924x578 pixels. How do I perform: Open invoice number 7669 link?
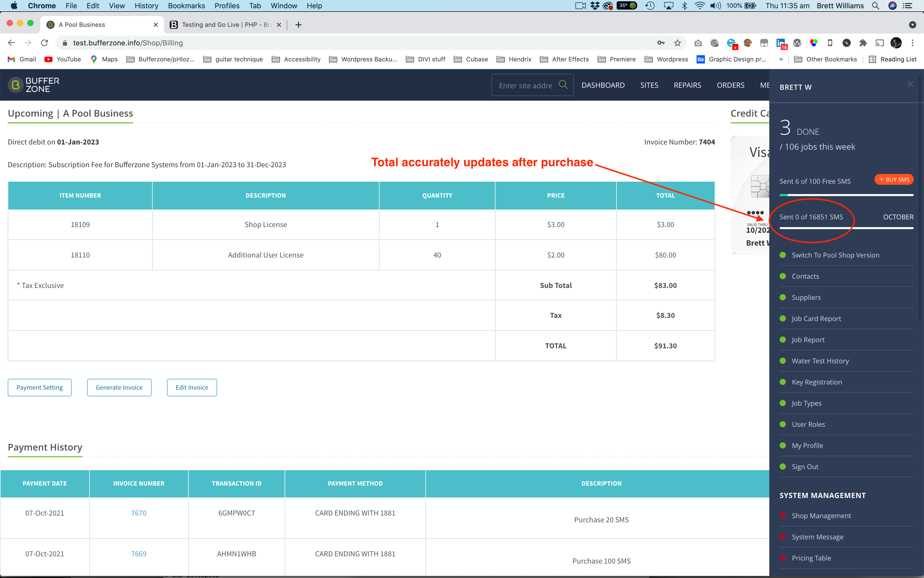(x=139, y=553)
